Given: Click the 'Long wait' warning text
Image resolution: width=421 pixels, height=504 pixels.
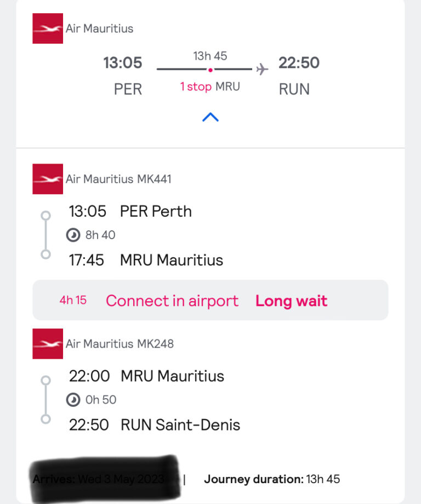Looking at the screenshot, I should [x=291, y=301].
